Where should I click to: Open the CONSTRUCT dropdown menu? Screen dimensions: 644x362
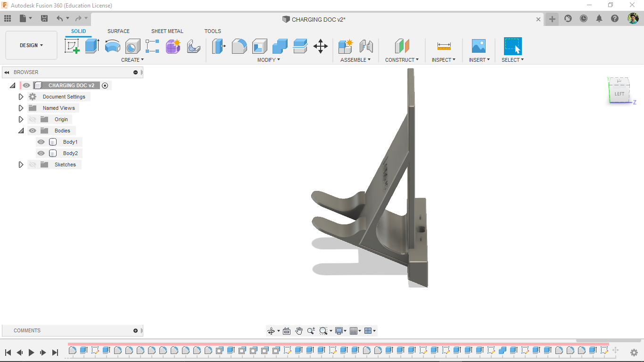402,60
